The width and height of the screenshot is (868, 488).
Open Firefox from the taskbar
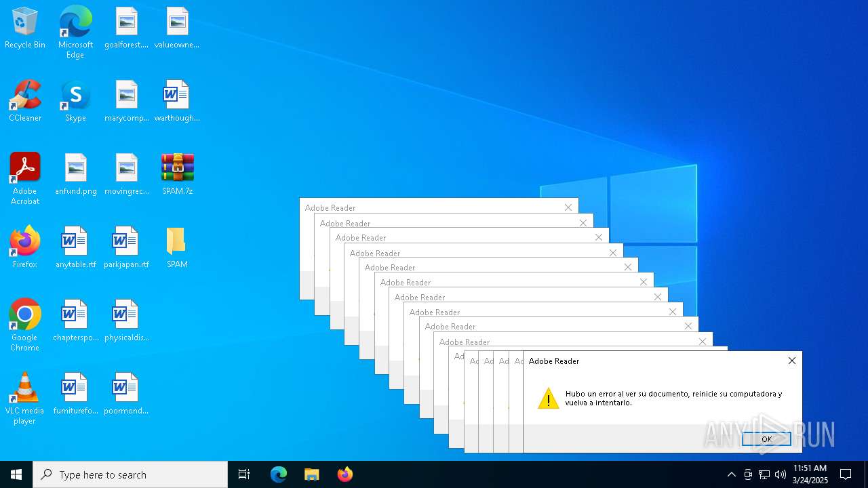tap(344, 474)
